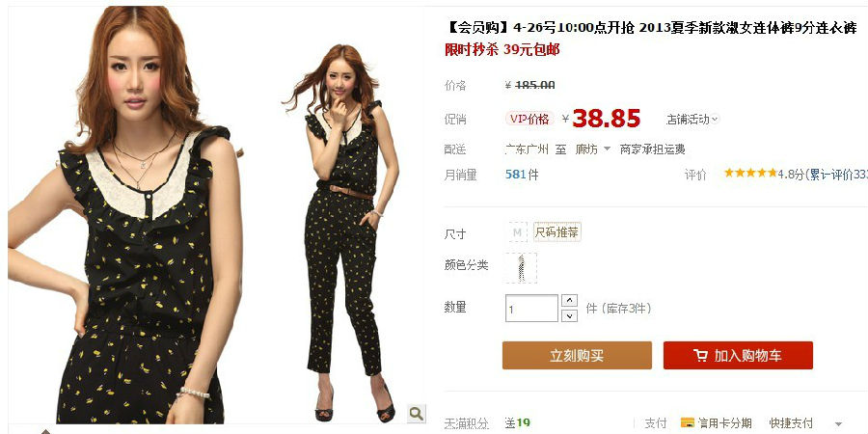Click the VIP价格 badge
The image size is (868, 434).
[x=529, y=119]
